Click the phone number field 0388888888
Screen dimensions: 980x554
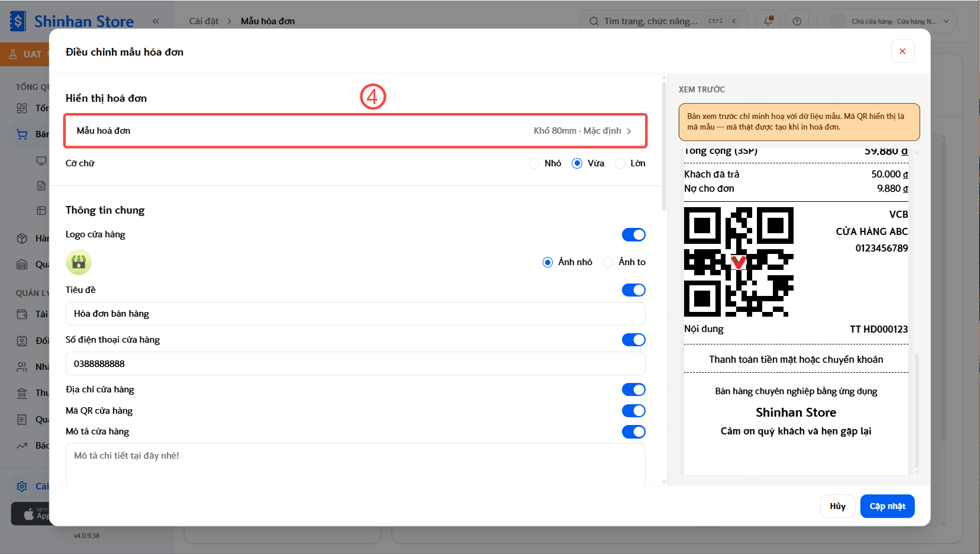pos(355,363)
